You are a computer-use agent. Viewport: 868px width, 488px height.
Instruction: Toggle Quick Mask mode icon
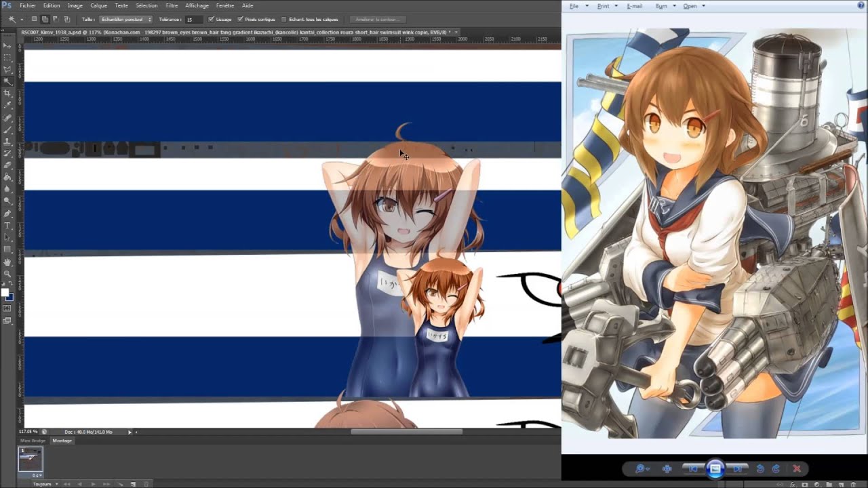[7, 309]
